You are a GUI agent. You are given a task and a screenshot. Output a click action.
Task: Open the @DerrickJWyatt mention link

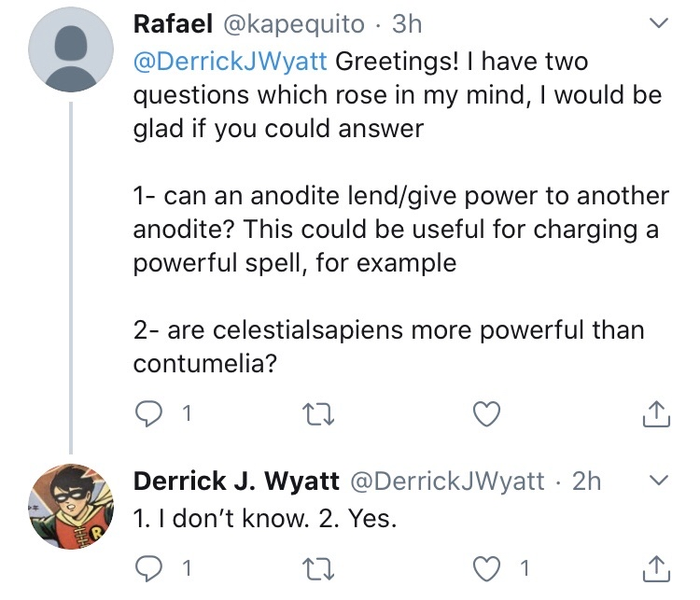(x=231, y=64)
